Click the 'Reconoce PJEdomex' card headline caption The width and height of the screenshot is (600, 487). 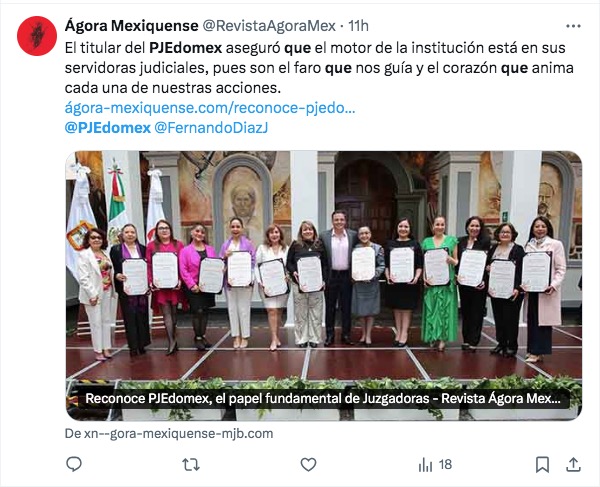click(323, 399)
